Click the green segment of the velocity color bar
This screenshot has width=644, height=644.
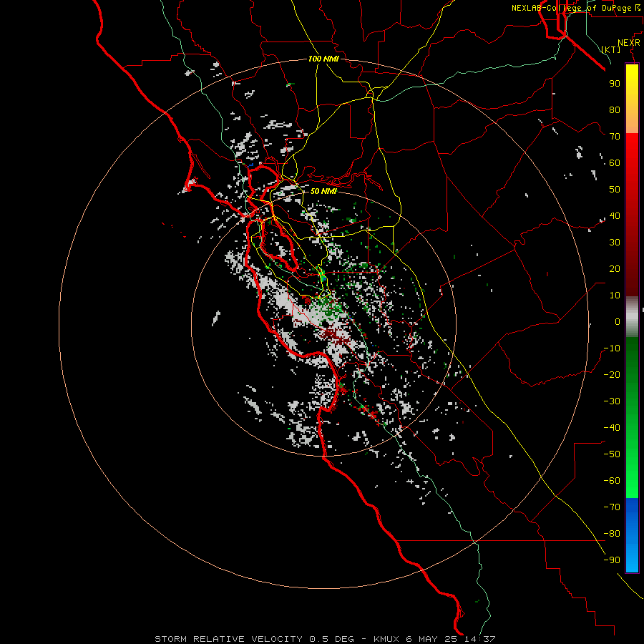632,418
